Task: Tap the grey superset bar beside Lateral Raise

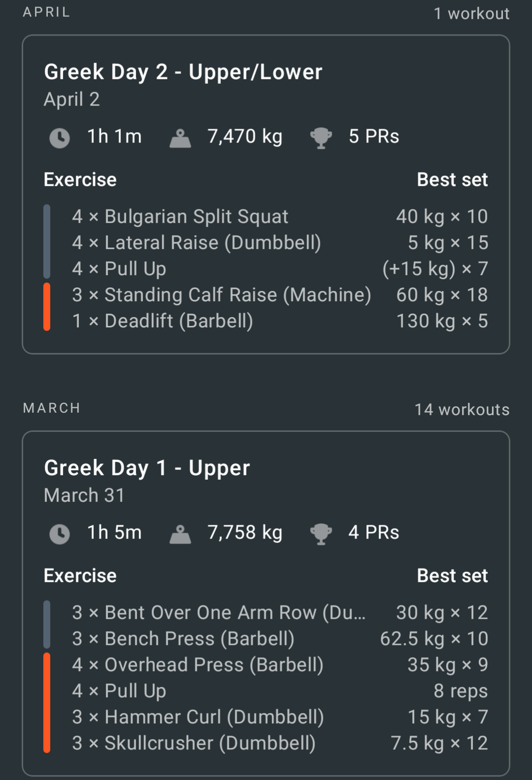Action: [47, 242]
